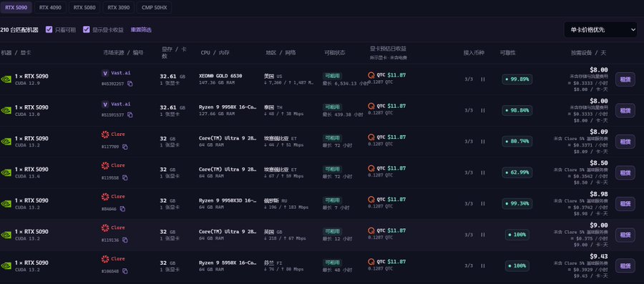The image size is (644, 284).
Task: Click the 98.84% reliability badge
Action: 517,110
